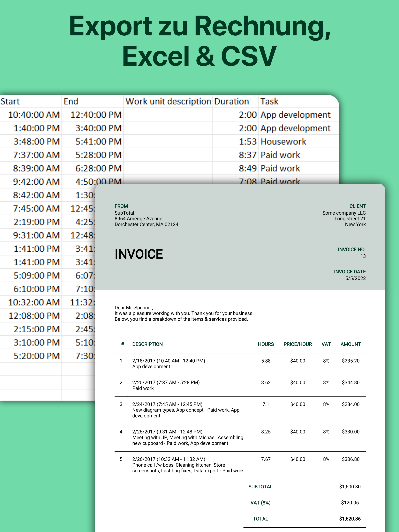
Task: Select invoice line item 3 description
Action: point(185,410)
